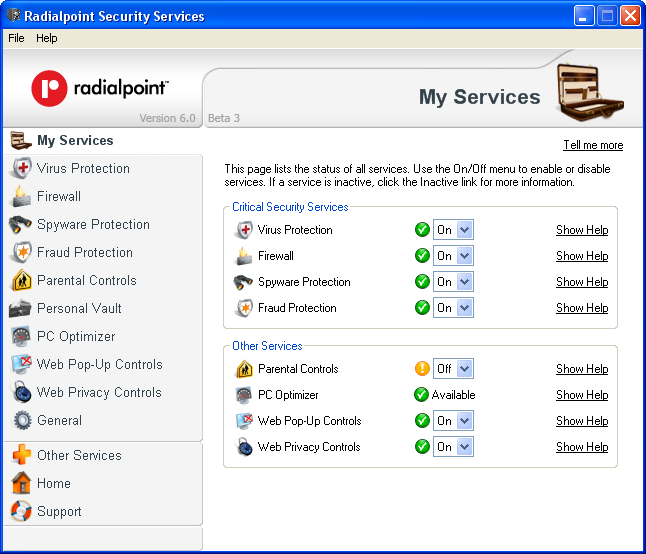Click the PC Optimizer icon in Other Services group

[x=243, y=395]
